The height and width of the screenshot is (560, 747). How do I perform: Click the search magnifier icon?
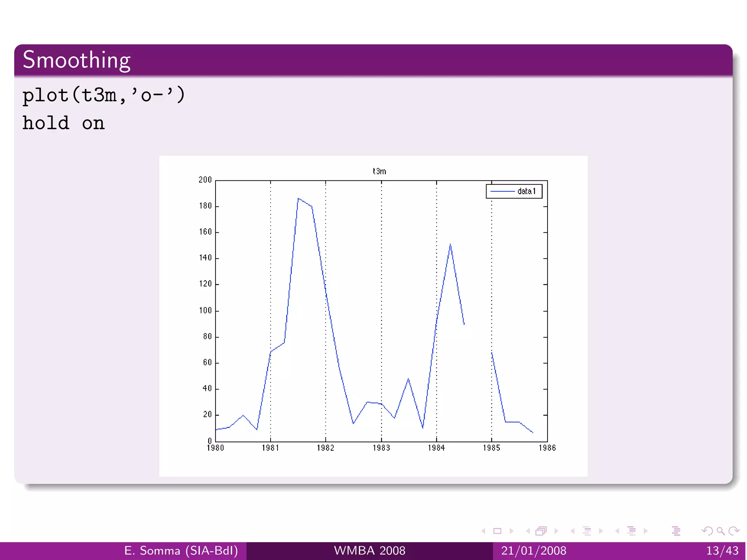(720, 531)
